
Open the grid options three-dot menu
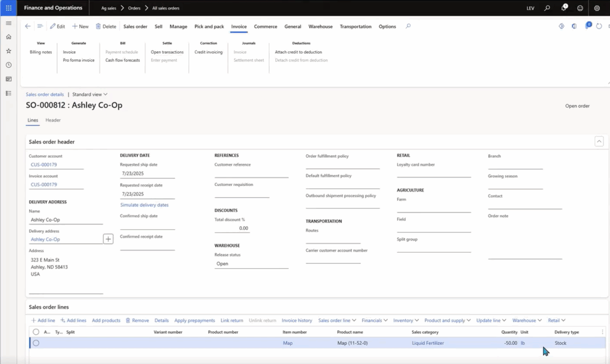tap(602, 332)
